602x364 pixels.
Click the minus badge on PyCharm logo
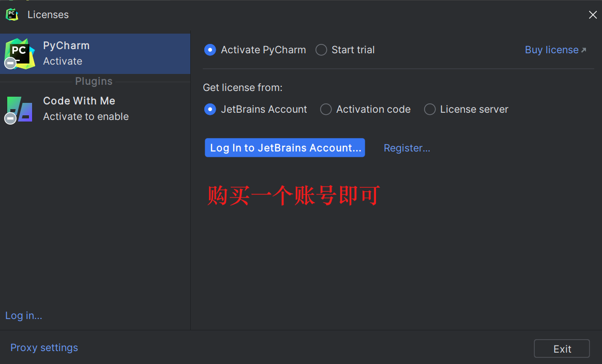click(10, 63)
